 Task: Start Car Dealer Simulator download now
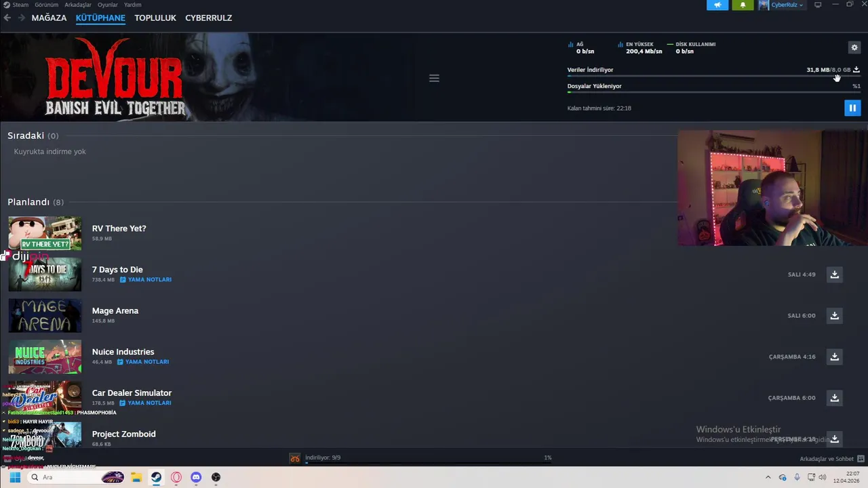835,398
